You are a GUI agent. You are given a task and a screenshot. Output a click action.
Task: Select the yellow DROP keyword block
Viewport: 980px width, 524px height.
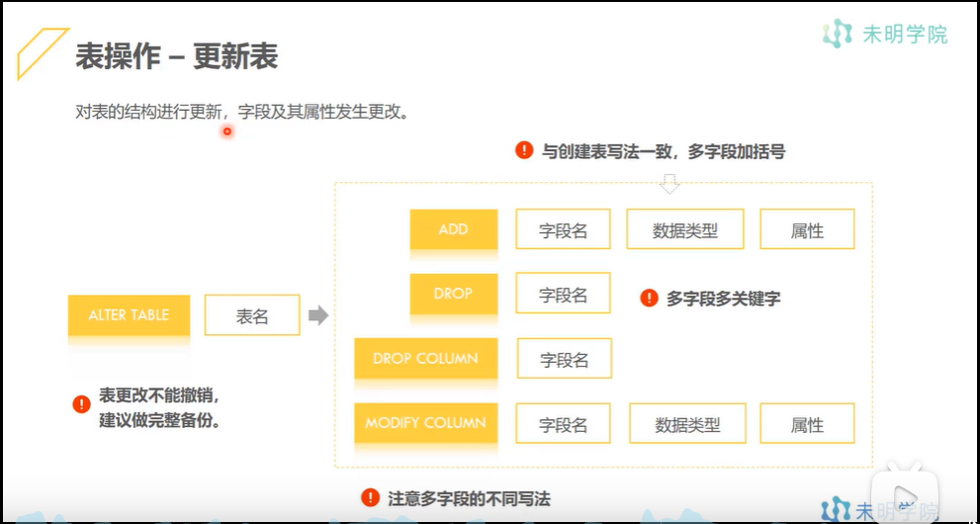tap(454, 294)
